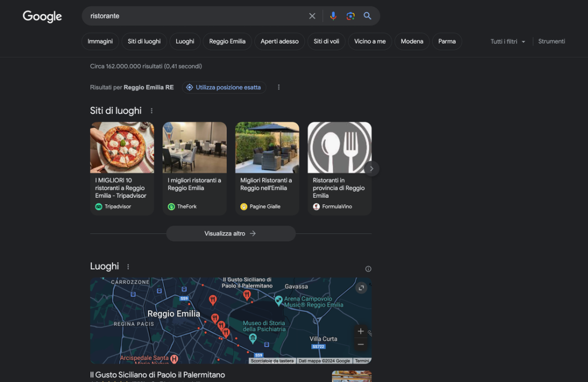This screenshot has height=382, width=588.
Task: Apply the Modena filter chip
Action: (412, 41)
